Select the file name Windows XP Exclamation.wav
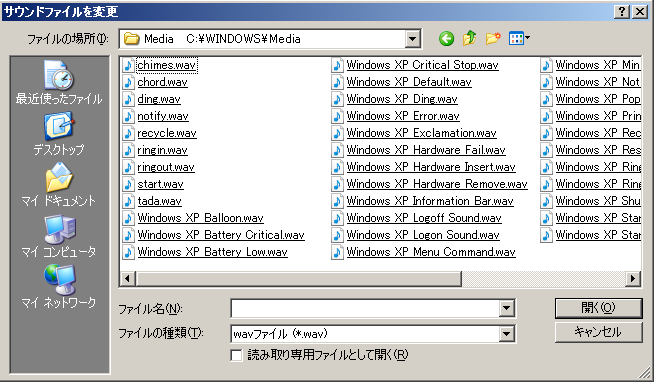Screen dimensions: 654x382 click(x=422, y=133)
